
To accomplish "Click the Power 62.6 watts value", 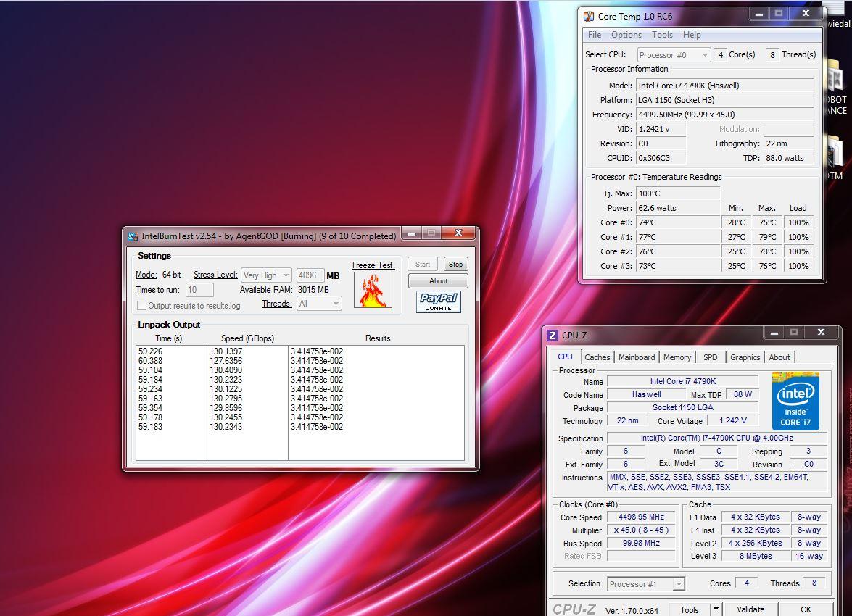I will click(678, 208).
